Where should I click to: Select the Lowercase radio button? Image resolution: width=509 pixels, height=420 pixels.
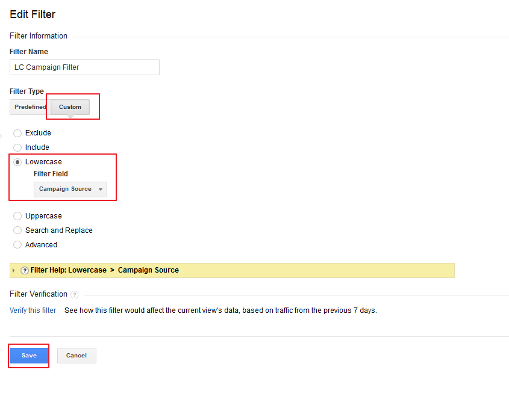click(17, 162)
